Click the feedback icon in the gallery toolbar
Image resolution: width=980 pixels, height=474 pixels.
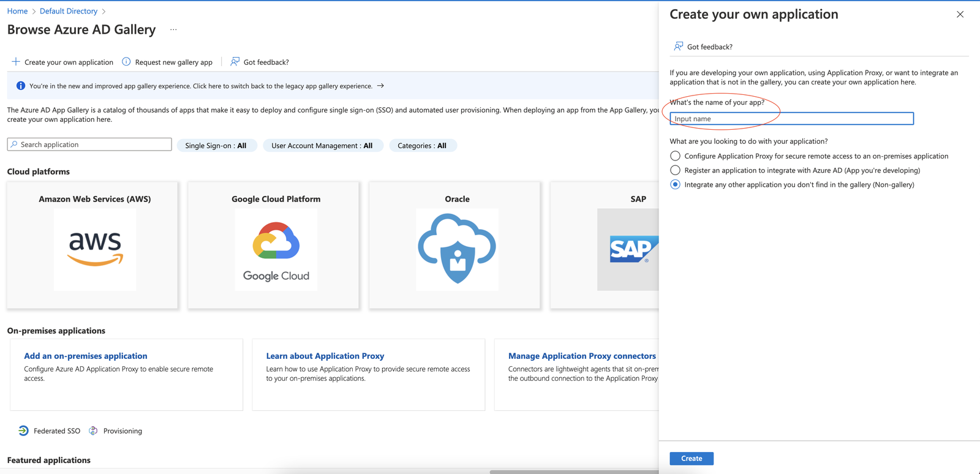pyautogui.click(x=235, y=62)
